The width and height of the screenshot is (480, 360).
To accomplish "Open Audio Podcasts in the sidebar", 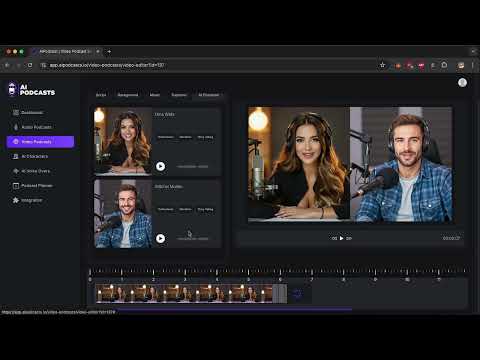I will click(x=32, y=127).
